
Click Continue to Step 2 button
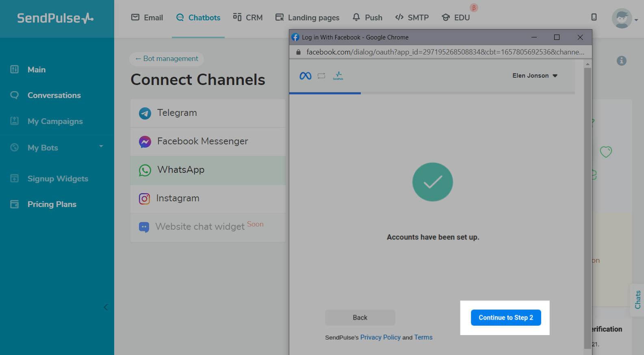point(505,318)
